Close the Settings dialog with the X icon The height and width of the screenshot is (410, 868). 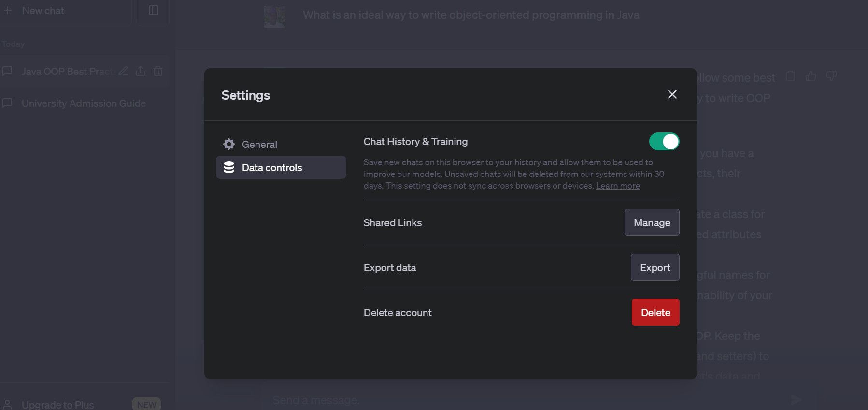[x=672, y=94]
